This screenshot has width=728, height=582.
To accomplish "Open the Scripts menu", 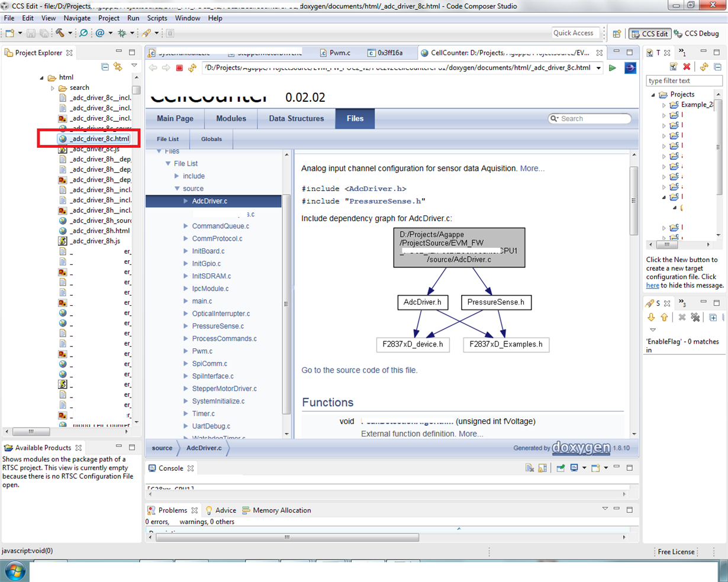I will [157, 18].
